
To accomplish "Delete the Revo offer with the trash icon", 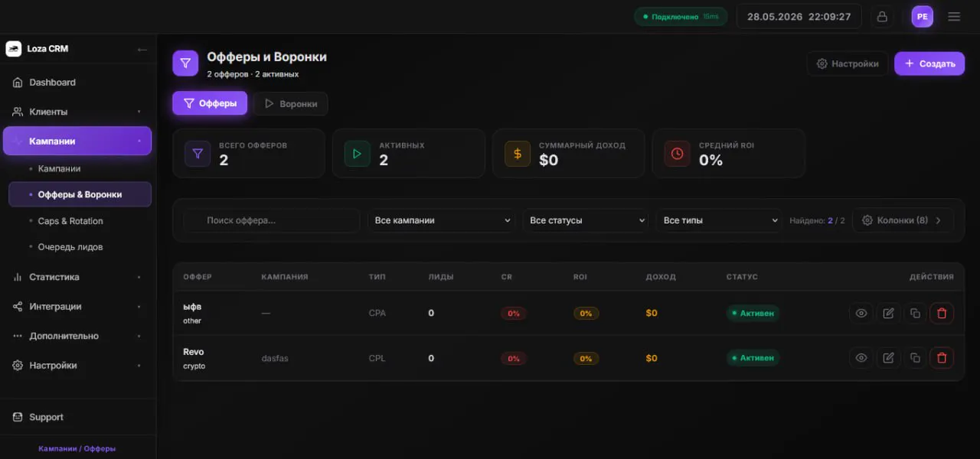I will tap(942, 357).
